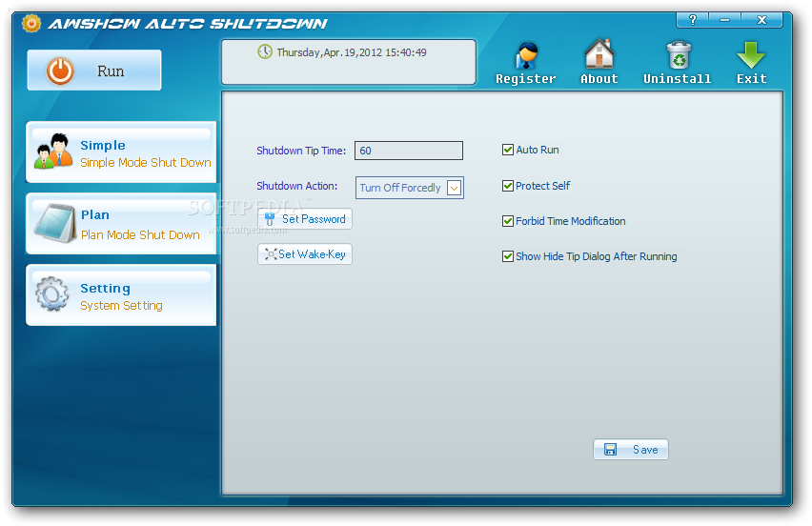Click the Uninstall recycle bin icon
The width and height of the screenshot is (812, 526).
tap(679, 55)
